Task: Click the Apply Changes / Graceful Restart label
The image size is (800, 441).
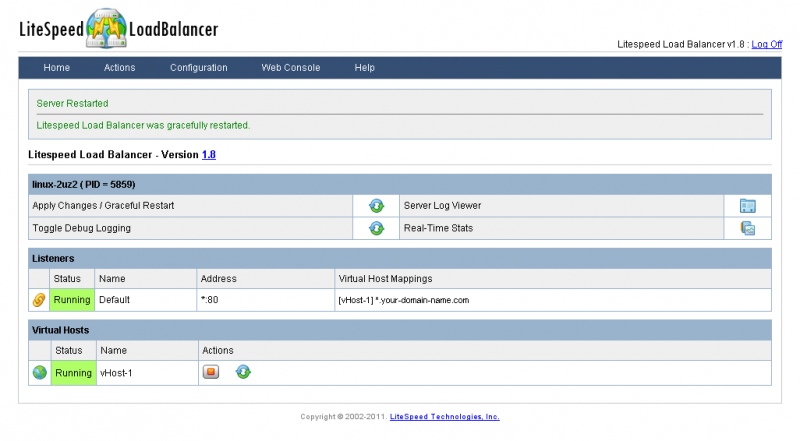Action: (103, 205)
